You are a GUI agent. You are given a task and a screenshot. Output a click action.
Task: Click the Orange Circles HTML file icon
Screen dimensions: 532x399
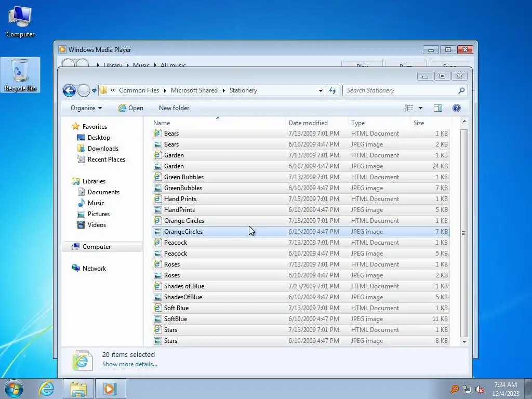point(157,220)
